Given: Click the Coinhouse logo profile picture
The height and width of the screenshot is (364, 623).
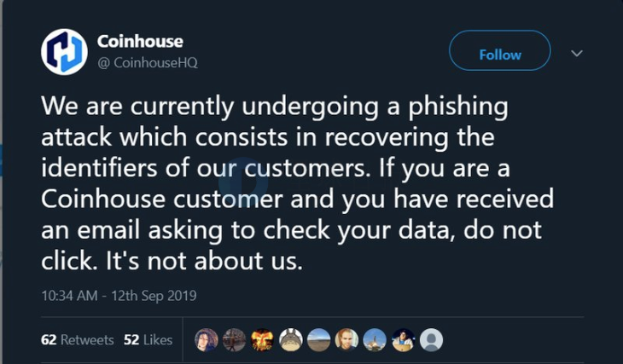Looking at the screenshot, I should (64, 52).
